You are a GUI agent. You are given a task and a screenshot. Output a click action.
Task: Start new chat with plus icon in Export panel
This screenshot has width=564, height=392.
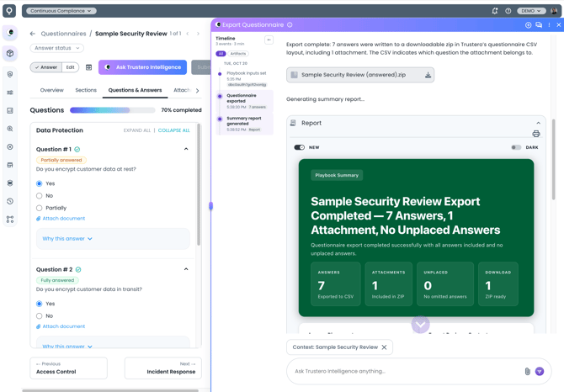click(528, 24)
